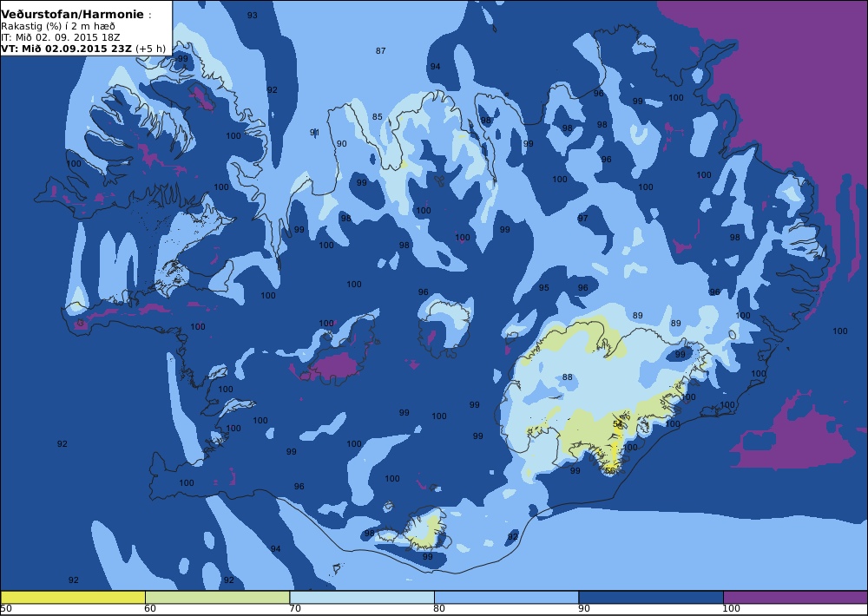Viewport: 868px width, 616px height.
Task: Pick the purple above-100 legend segment
Action: point(795,597)
